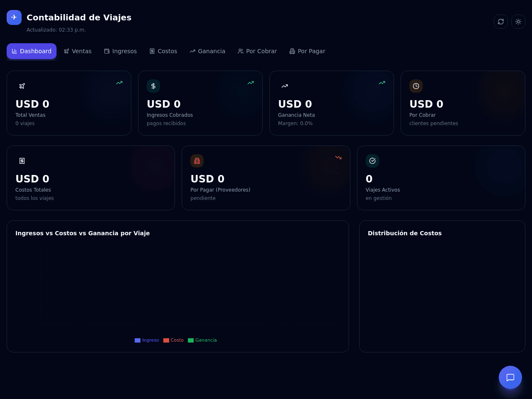Click plane icon in Total Ventas card

22,86
